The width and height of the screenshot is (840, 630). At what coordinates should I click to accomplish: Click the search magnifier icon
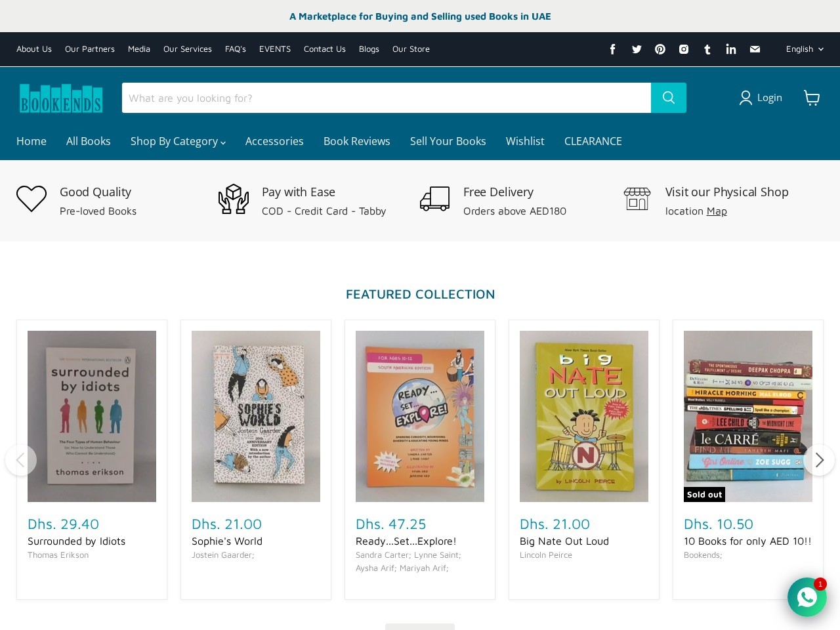click(x=668, y=98)
